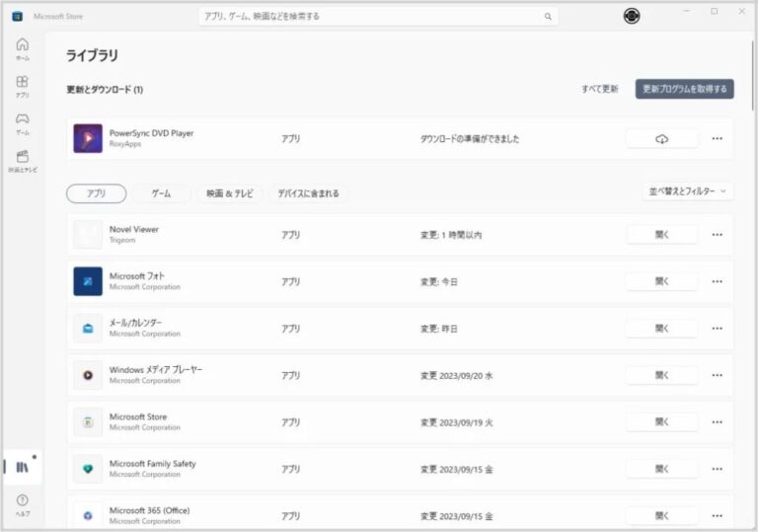The width and height of the screenshot is (758, 532).
Task: Select the アプリ filter chip
Action: pos(96,193)
